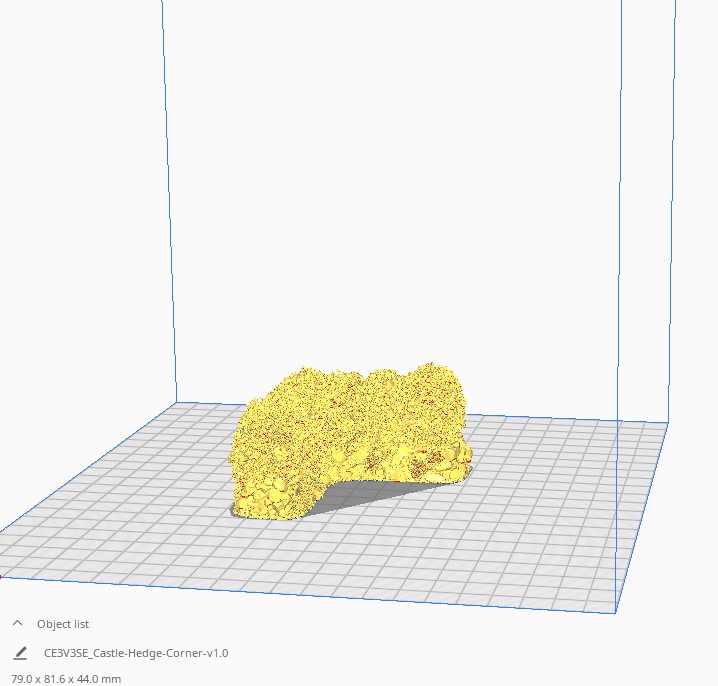Click build plate grid in front of the model
The width and height of the screenshot is (718, 686).
pyautogui.click(x=350, y=560)
